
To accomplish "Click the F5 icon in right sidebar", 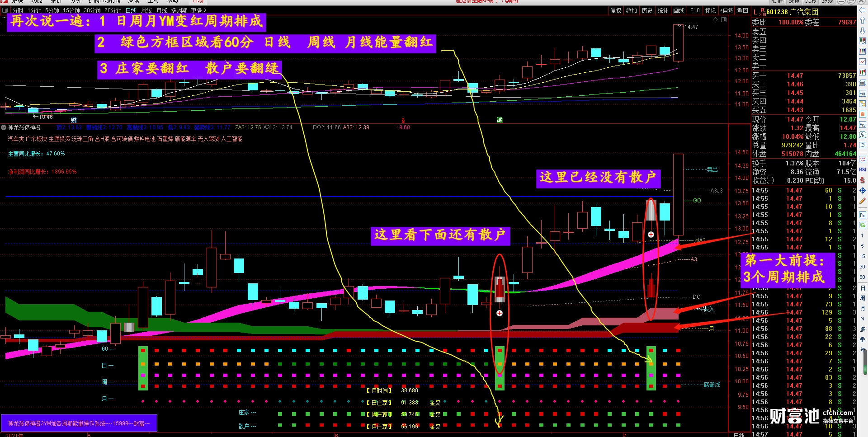I will pos(863,215).
